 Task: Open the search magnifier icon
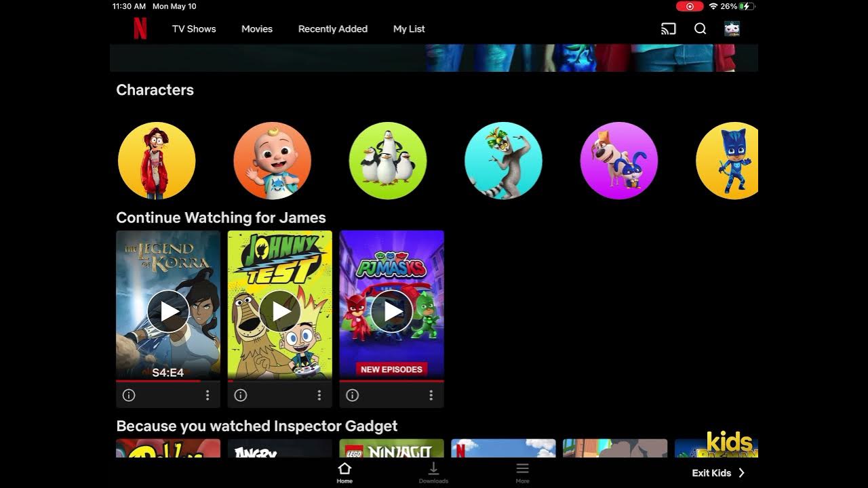(701, 28)
